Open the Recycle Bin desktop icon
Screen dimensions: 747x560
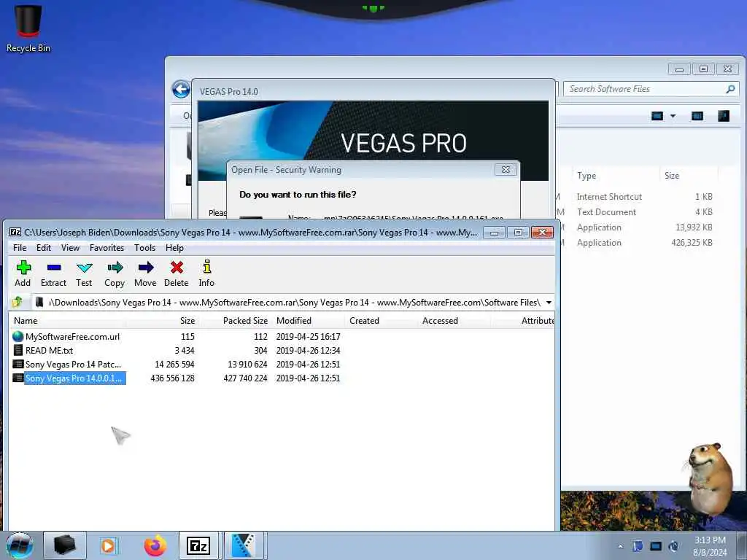click(28, 28)
